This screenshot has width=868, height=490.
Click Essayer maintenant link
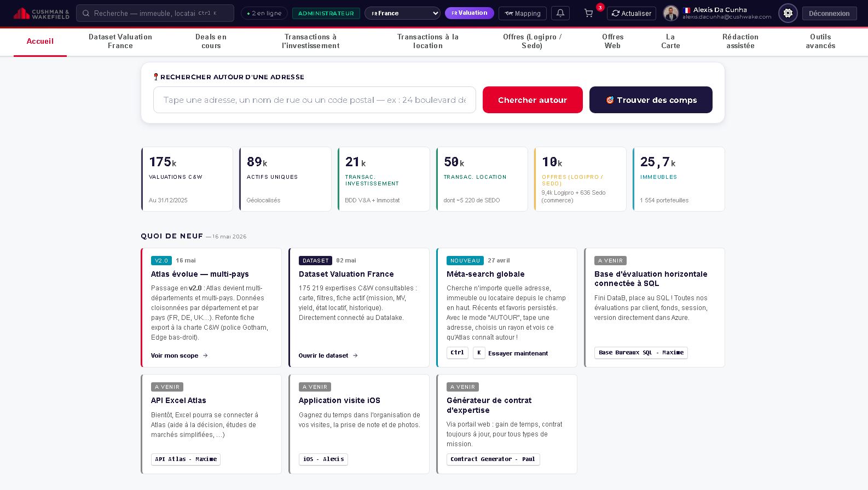(518, 353)
